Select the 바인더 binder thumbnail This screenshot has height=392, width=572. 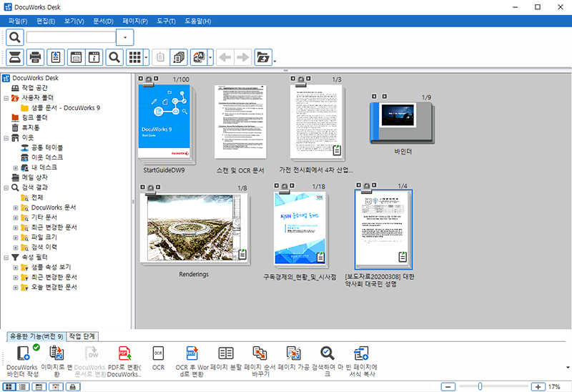click(402, 123)
